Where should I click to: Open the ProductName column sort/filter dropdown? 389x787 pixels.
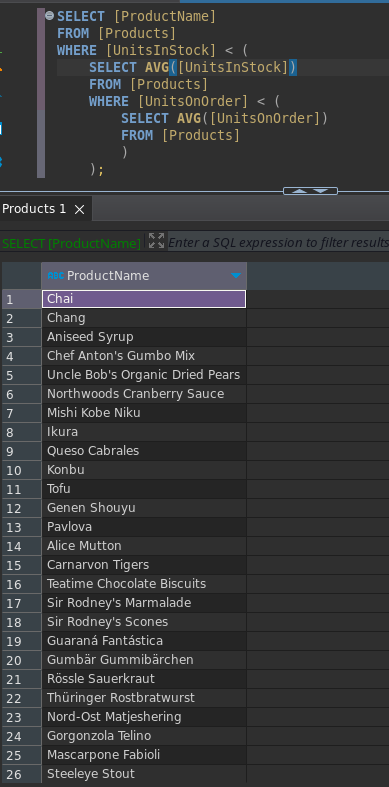tap(236, 276)
